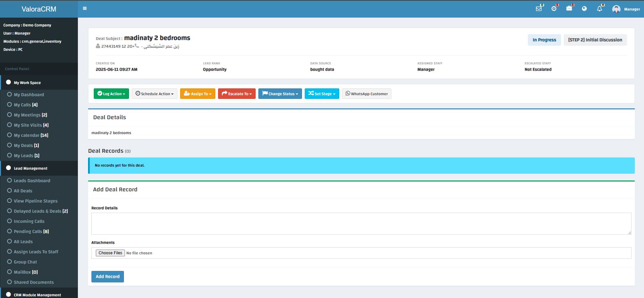Viewport: 644px width, 298px height.
Task: Toggle the sidebar hamburger menu icon
Action: point(85,8)
